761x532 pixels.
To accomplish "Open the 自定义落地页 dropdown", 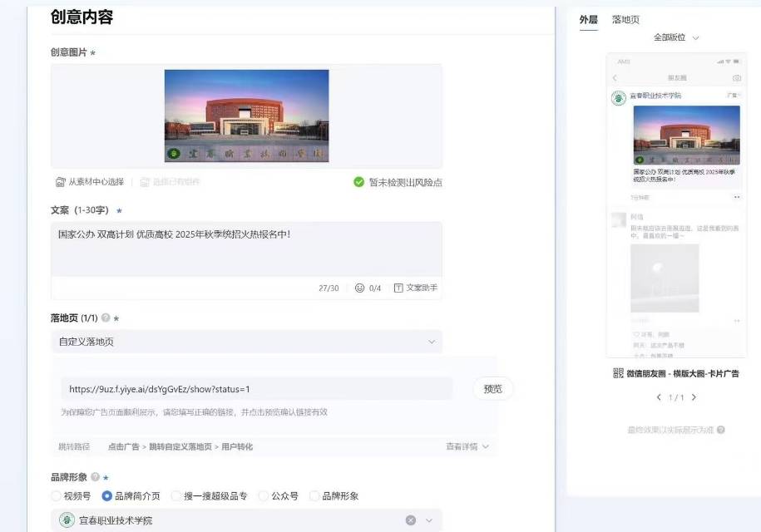I will pos(246,342).
